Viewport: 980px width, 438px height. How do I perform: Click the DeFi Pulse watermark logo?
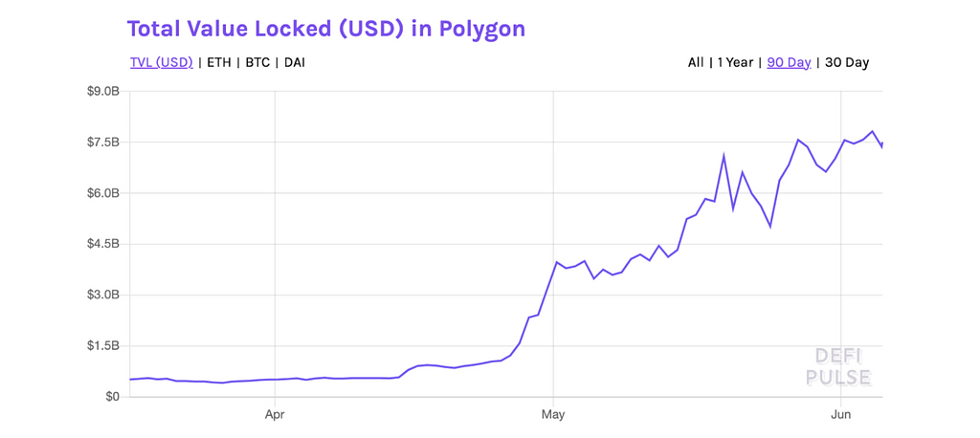click(x=838, y=367)
